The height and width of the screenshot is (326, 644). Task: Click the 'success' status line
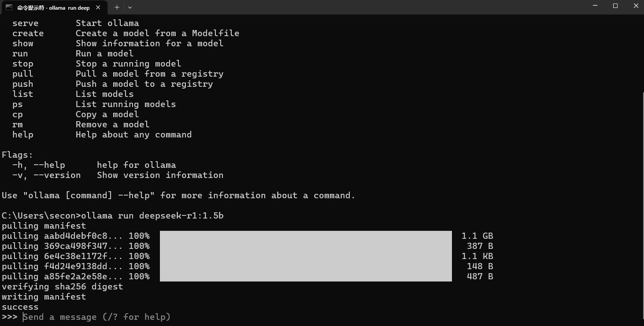pos(20,307)
